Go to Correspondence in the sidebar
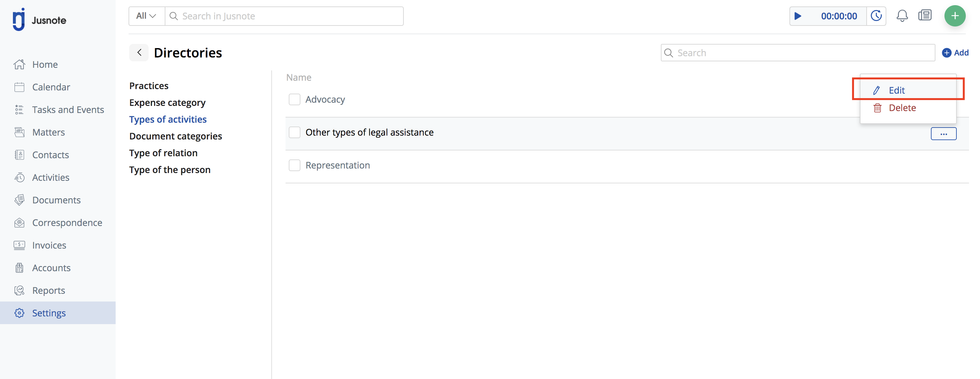980x379 pixels. pos(58,223)
